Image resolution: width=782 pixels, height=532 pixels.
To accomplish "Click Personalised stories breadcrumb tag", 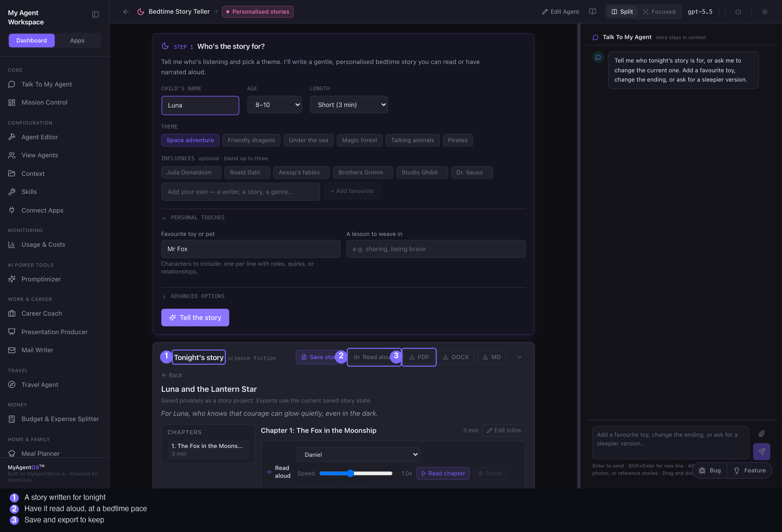I will pyautogui.click(x=258, y=12).
